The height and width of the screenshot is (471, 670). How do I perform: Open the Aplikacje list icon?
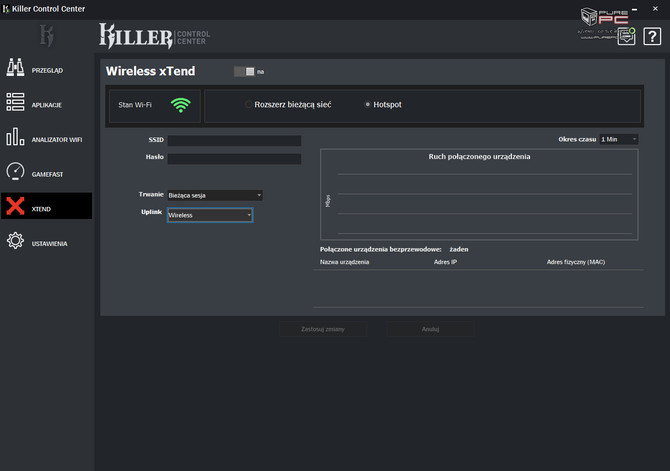(x=15, y=102)
